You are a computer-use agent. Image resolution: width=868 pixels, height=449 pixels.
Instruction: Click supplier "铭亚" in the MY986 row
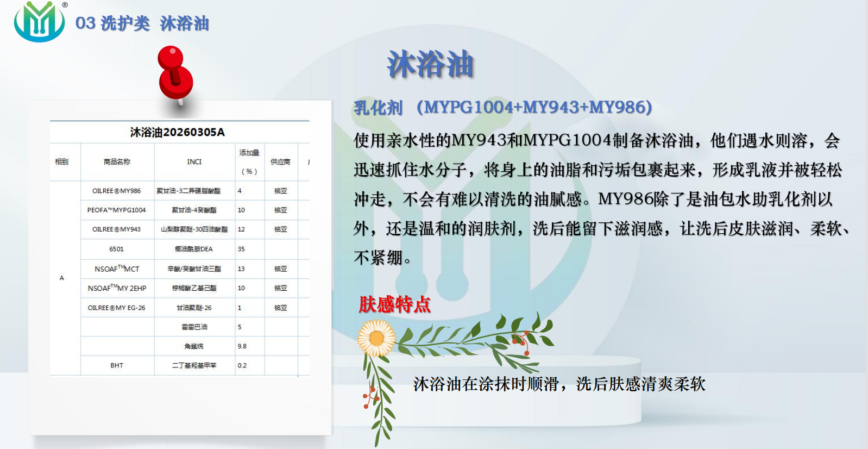point(281,191)
